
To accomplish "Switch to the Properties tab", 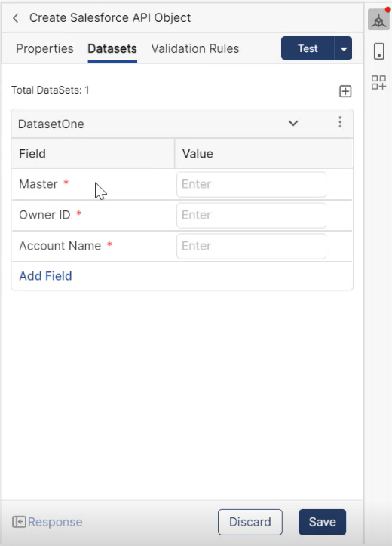I will point(44,49).
